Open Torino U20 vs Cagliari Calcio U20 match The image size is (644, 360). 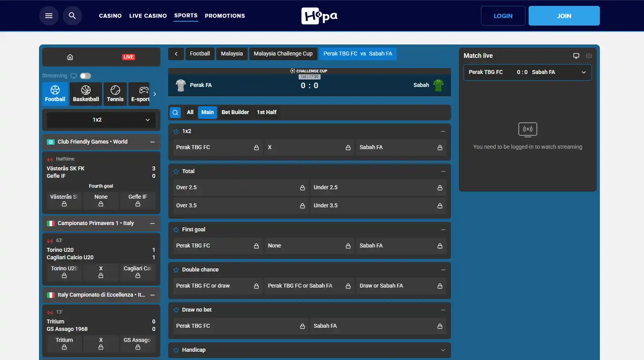[x=101, y=254]
